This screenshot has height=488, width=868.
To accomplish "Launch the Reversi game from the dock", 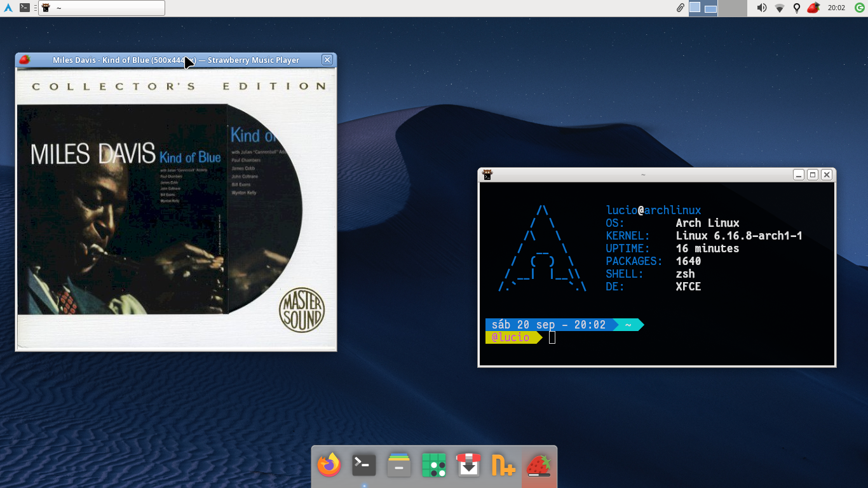I will pos(434,465).
